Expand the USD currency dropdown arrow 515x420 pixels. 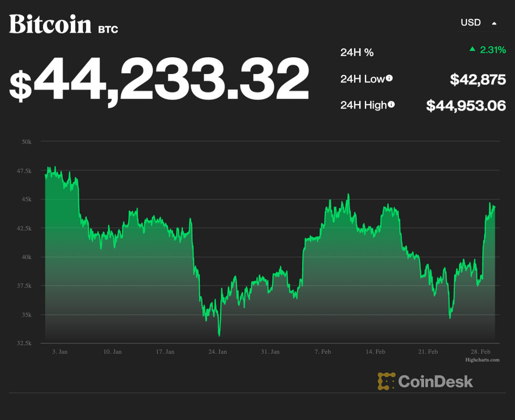(x=494, y=23)
